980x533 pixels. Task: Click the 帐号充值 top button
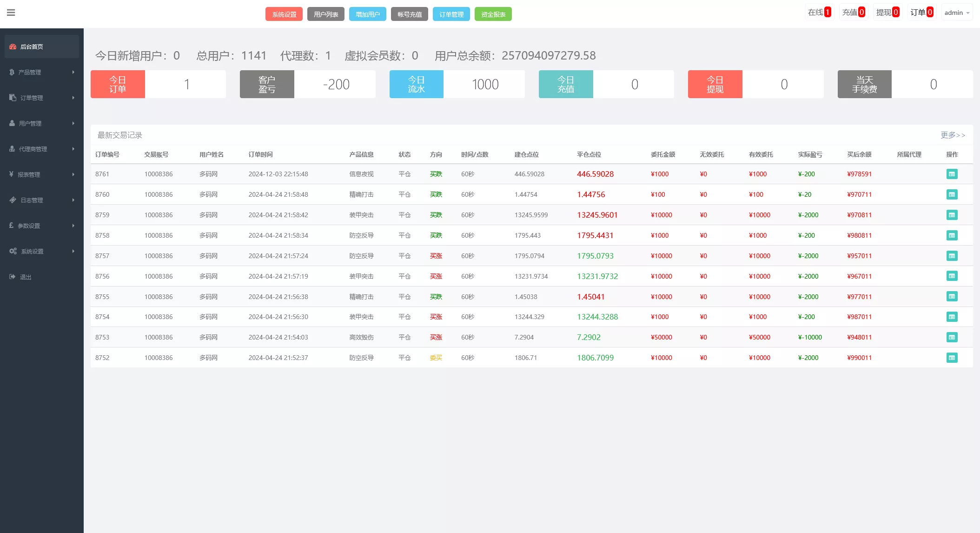pyautogui.click(x=409, y=14)
